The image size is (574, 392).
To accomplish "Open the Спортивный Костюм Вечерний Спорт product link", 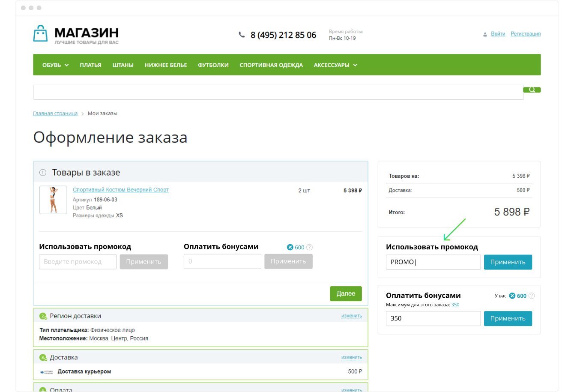I will 121,190.
